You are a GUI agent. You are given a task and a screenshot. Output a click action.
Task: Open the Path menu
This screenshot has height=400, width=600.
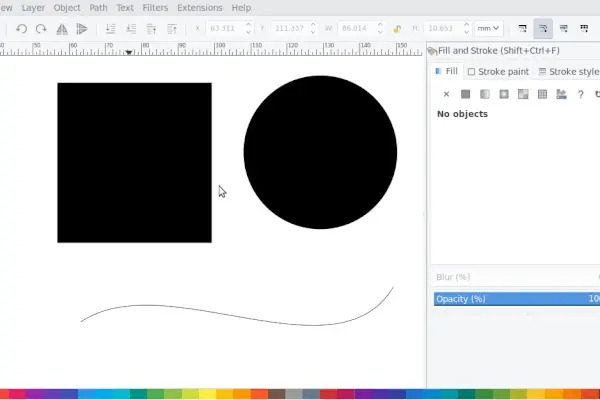tap(98, 7)
